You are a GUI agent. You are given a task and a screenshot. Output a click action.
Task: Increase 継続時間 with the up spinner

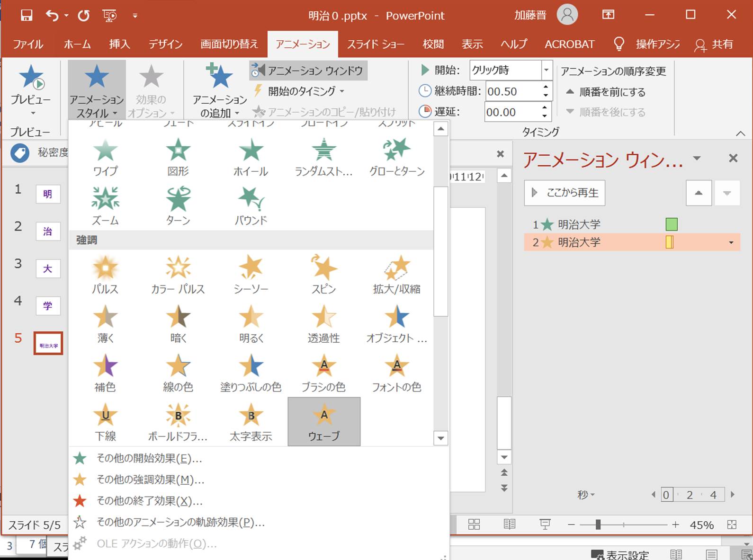(x=546, y=88)
